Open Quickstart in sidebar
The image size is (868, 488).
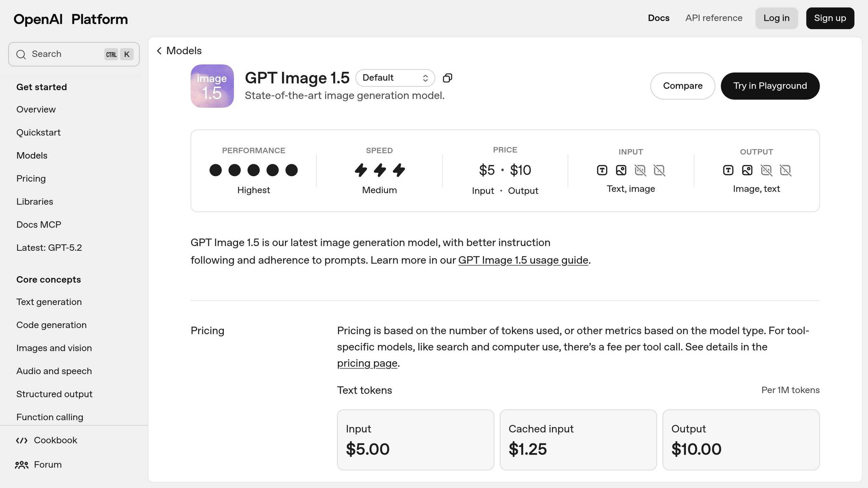point(39,133)
